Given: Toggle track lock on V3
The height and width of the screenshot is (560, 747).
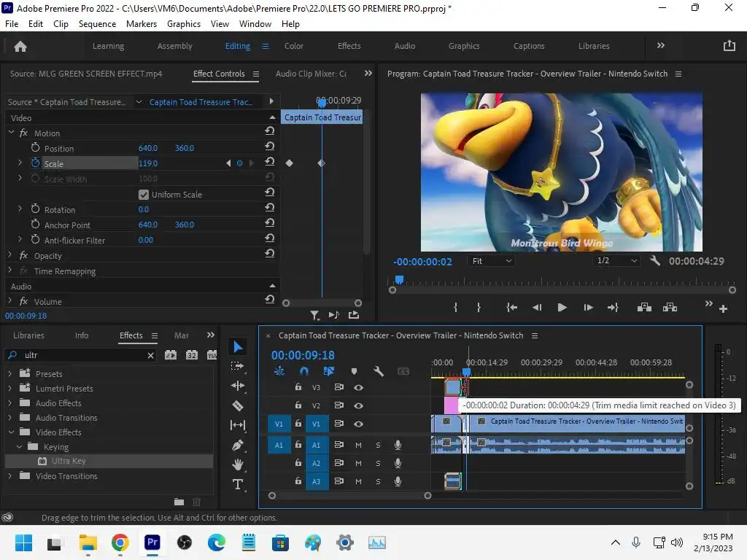Looking at the screenshot, I should 298,387.
